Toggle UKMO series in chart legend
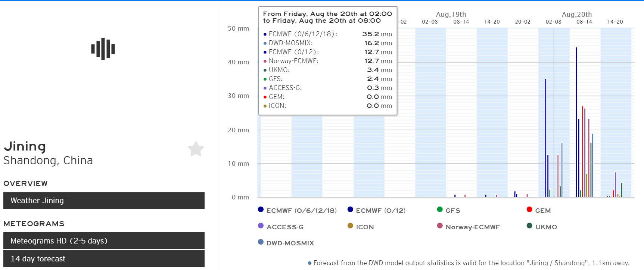 pyautogui.click(x=542, y=227)
